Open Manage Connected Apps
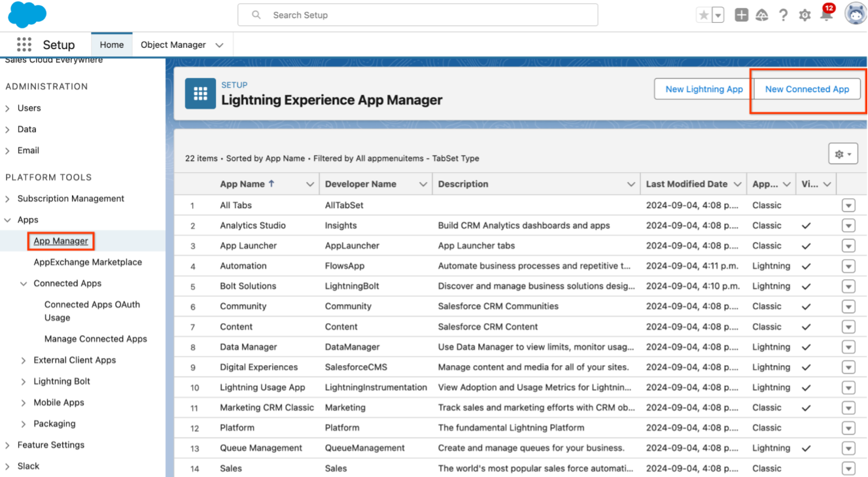This screenshot has height=477, width=868. [95, 339]
